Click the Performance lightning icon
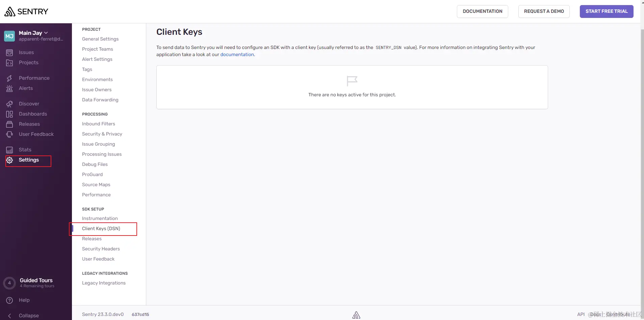 9,78
